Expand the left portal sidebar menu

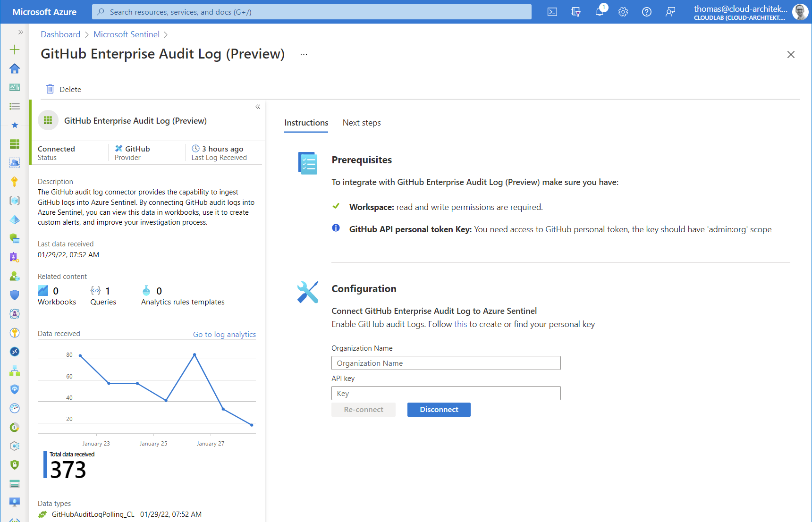pyautogui.click(x=20, y=32)
